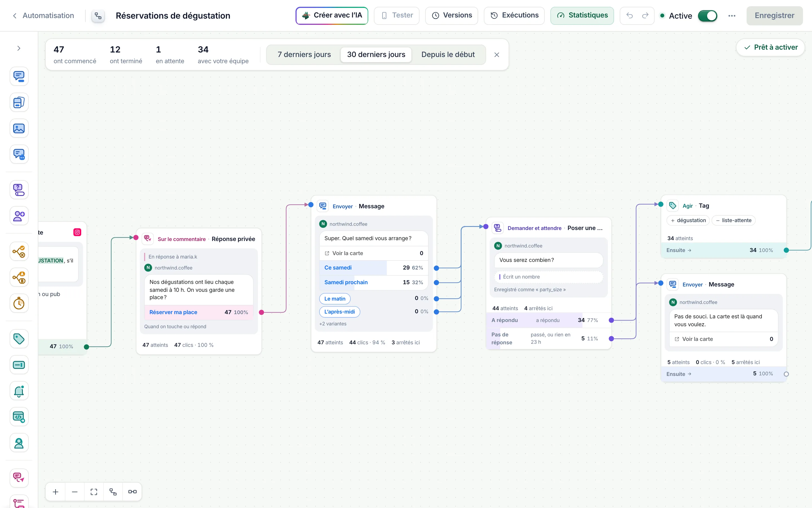Click Créer avec l'IA button
Viewport: 812px width, 508px height.
[x=332, y=16]
